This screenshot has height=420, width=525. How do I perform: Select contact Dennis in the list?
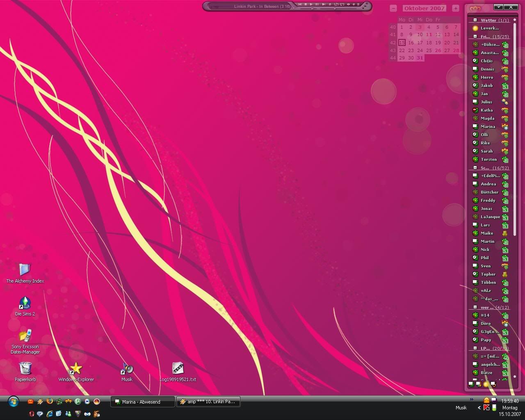pos(488,69)
